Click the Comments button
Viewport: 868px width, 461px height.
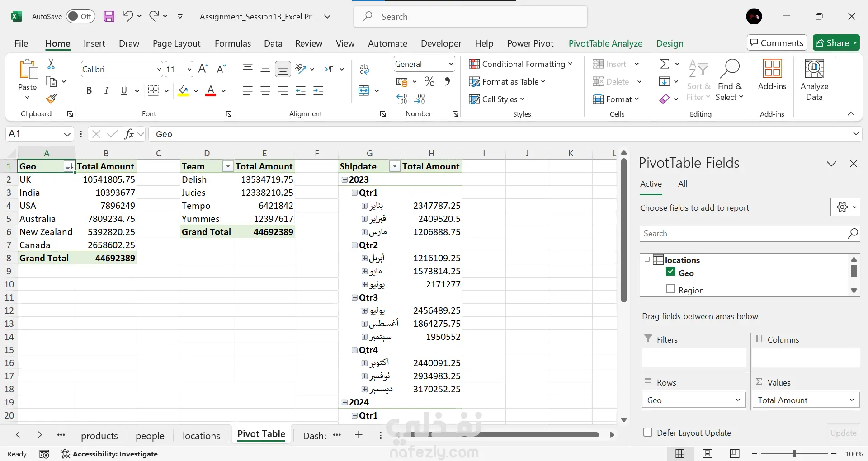[777, 43]
